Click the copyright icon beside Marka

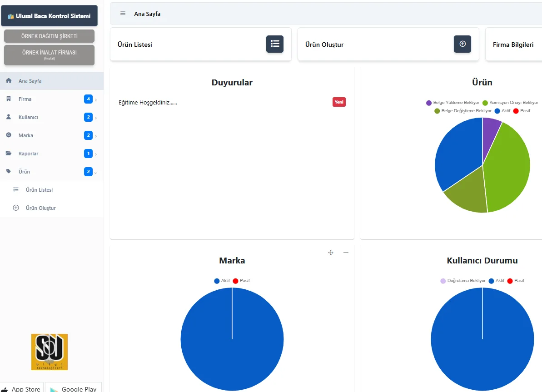coord(9,135)
